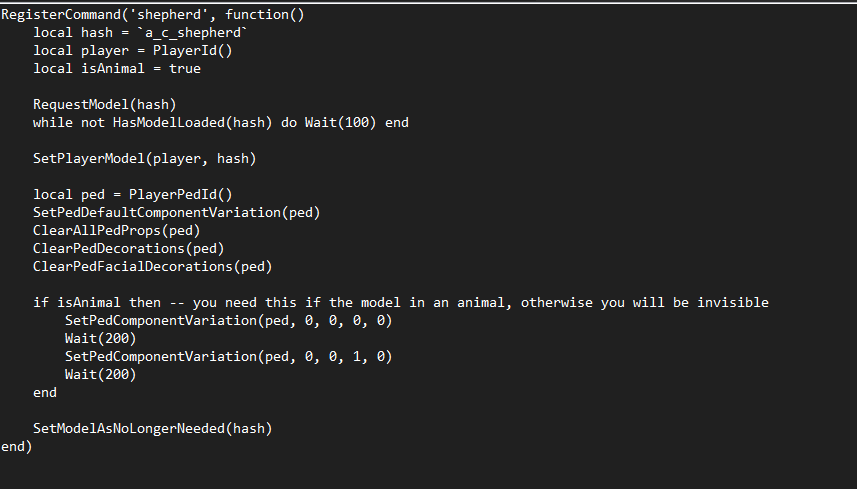Viewport: 857px width, 489px height.
Task: Click the a_c_shepherd hash literal
Action: (x=193, y=33)
